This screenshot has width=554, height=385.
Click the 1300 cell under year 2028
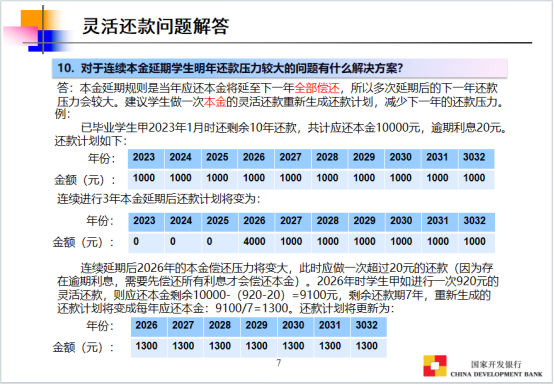[x=222, y=347]
